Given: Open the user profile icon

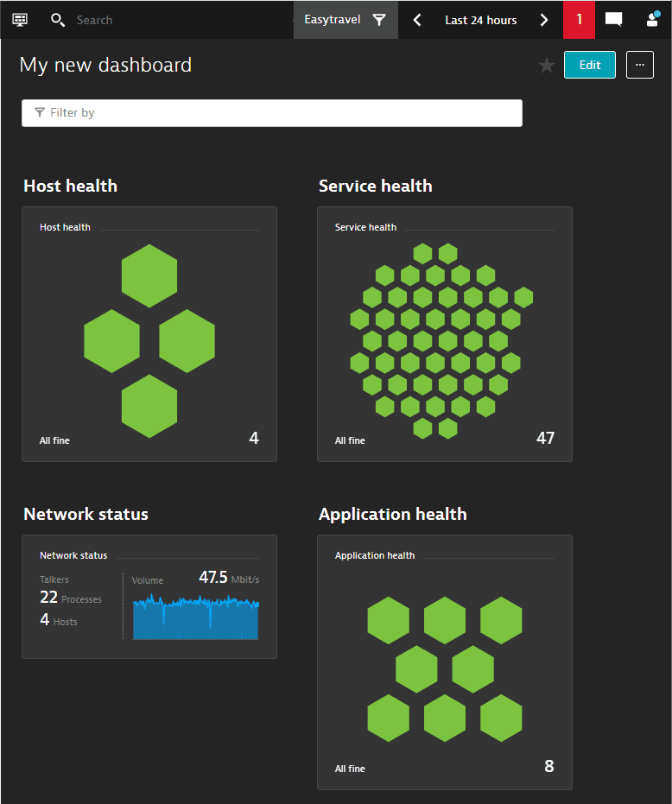Looking at the screenshot, I should pyautogui.click(x=653, y=20).
